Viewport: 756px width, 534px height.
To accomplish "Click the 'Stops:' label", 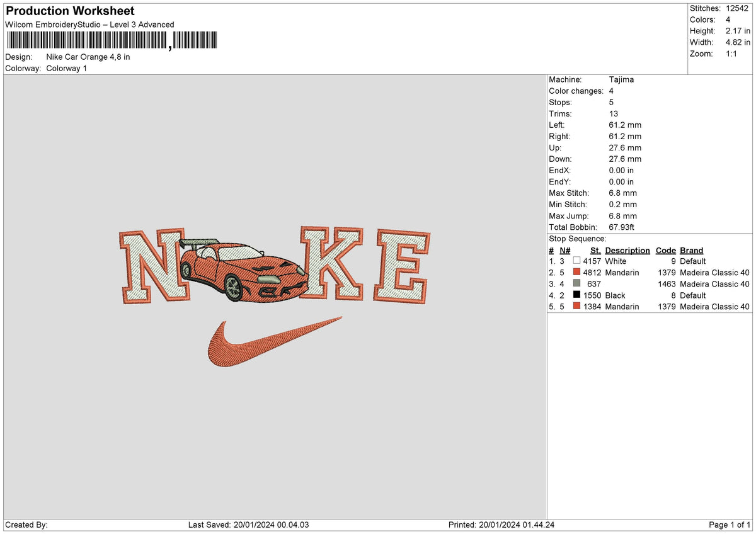I will point(561,102).
